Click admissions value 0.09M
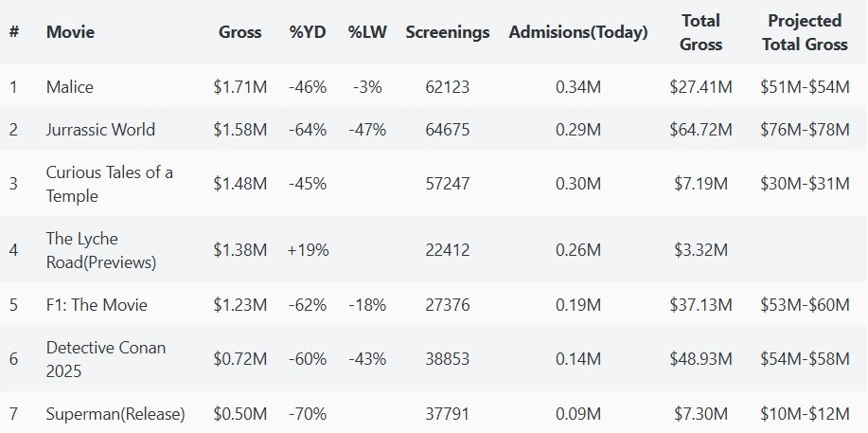868x433 pixels. point(578,414)
